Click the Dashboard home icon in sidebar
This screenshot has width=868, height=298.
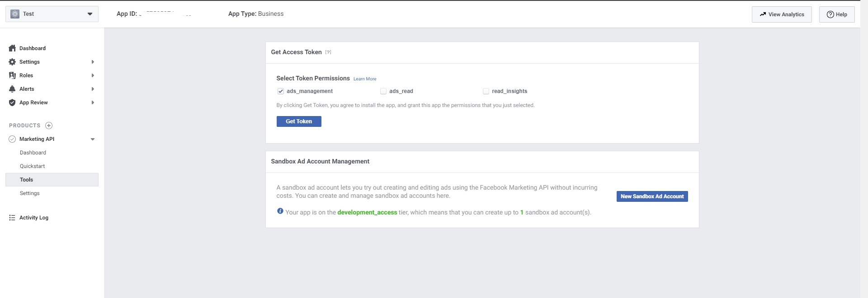click(x=12, y=48)
